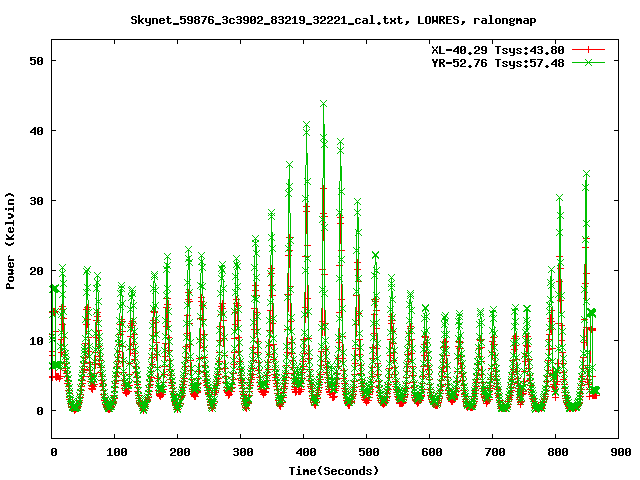Click x-axis tick label 200
The width and height of the screenshot is (640, 480).
180,452
